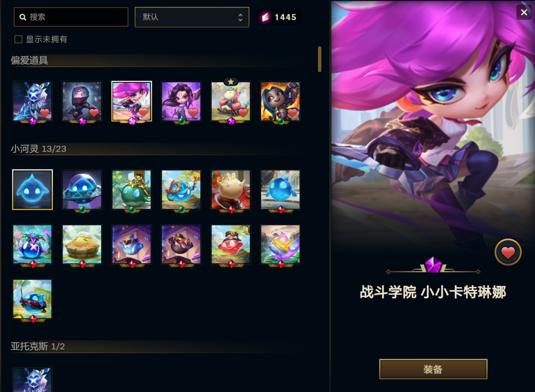This screenshot has width=535, height=392.
Task: Choose the UFO River Sprite icon
Action: tap(82, 189)
